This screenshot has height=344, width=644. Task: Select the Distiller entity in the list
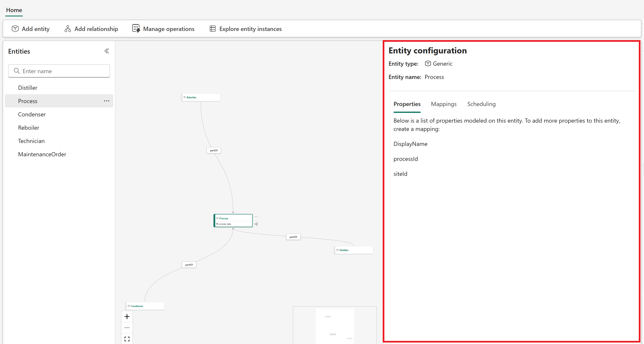(28, 88)
